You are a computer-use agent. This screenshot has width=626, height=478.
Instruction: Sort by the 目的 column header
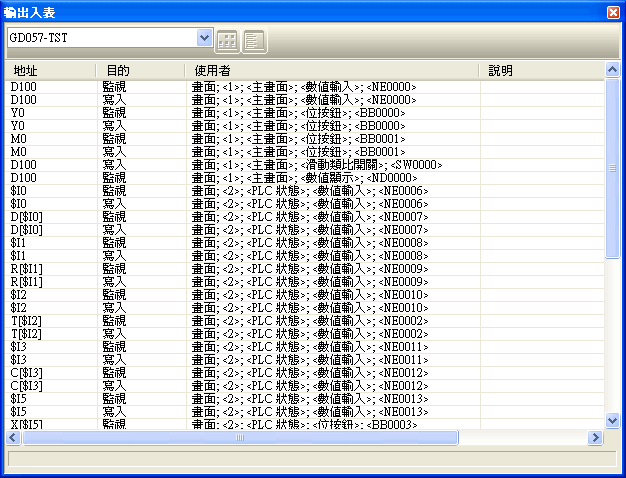139,71
